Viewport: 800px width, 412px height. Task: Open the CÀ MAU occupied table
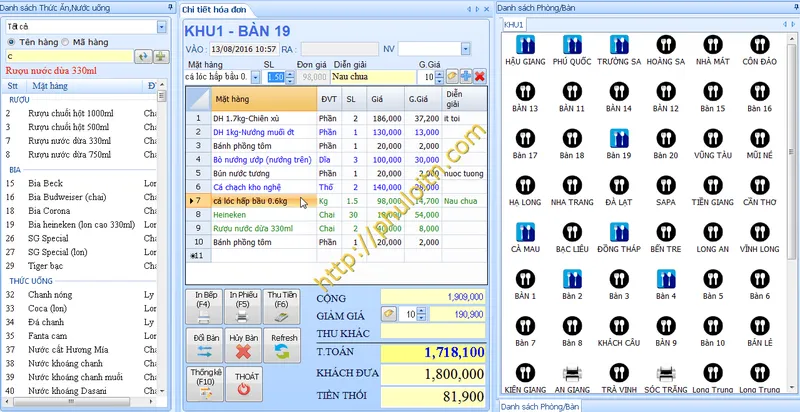tap(525, 232)
